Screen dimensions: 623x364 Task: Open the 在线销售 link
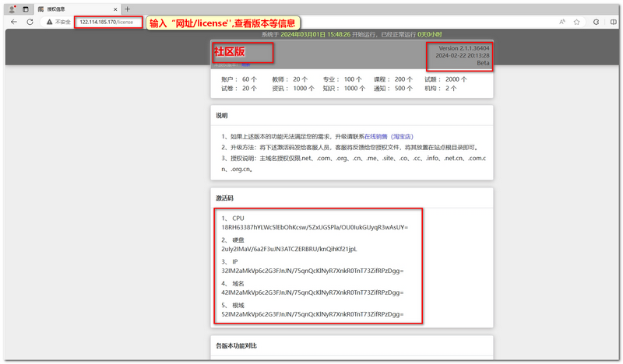pos(375,135)
